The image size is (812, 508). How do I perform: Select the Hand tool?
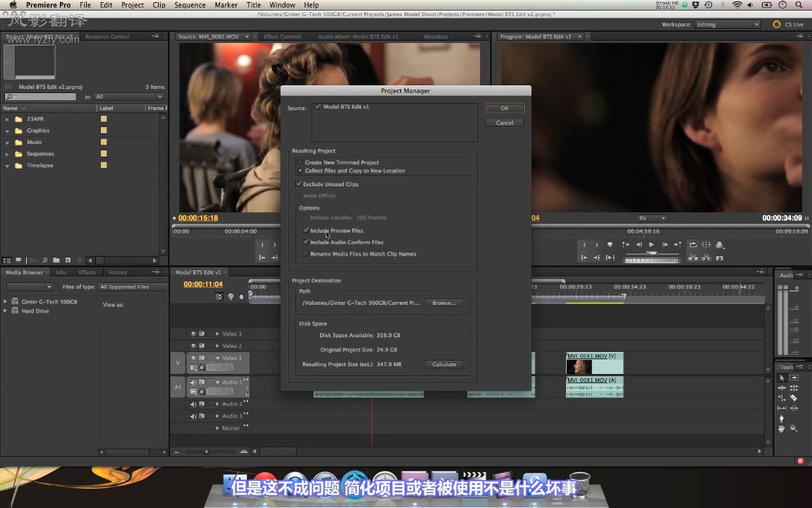click(782, 428)
